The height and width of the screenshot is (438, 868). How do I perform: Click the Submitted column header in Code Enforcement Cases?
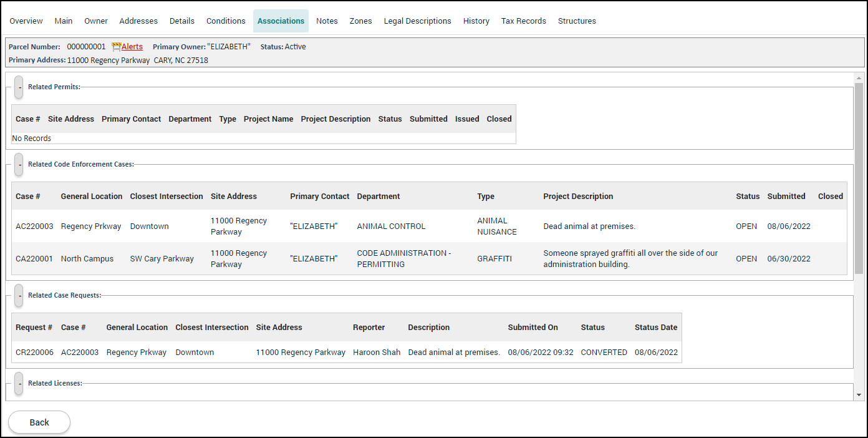786,197
